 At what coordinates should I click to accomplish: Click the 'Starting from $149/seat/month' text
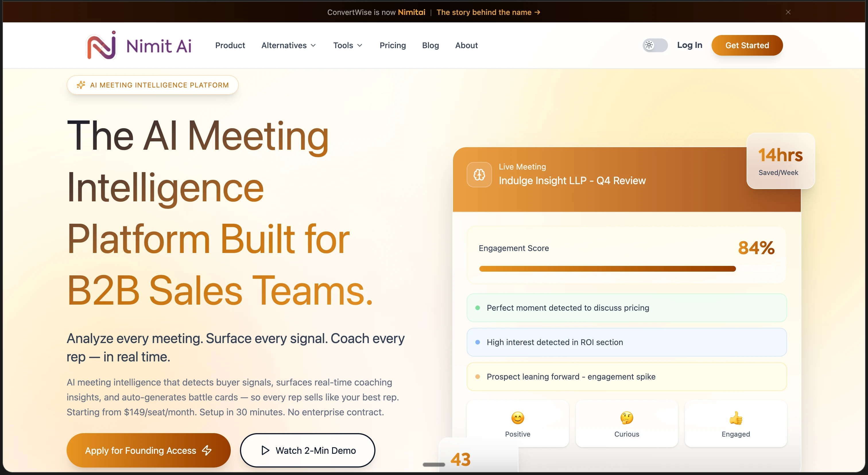point(131,412)
